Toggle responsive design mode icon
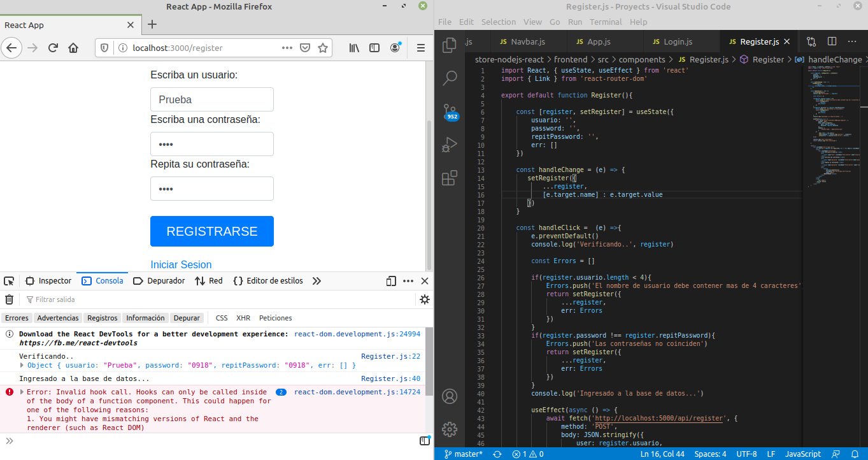This screenshot has width=868, height=460. pyautogui.click(x=391, y=281)
